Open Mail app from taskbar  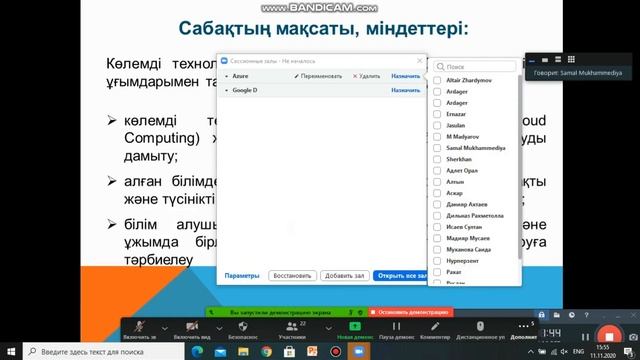point(220,351)
